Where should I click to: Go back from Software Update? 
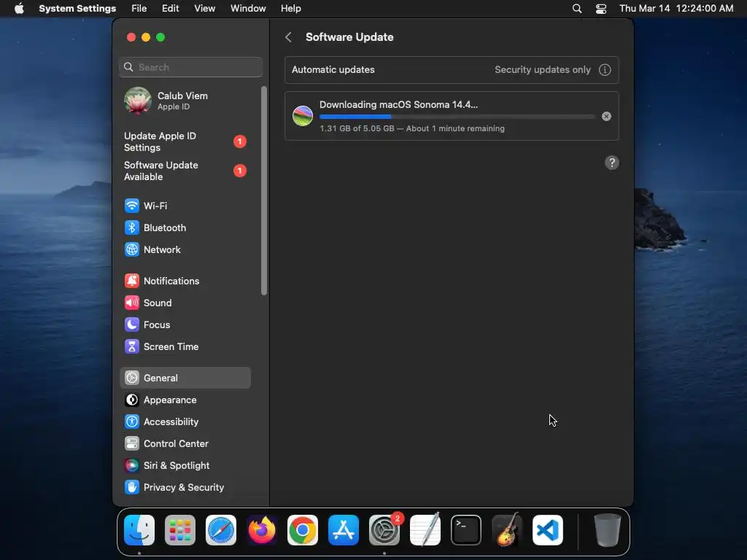point(288,37)
